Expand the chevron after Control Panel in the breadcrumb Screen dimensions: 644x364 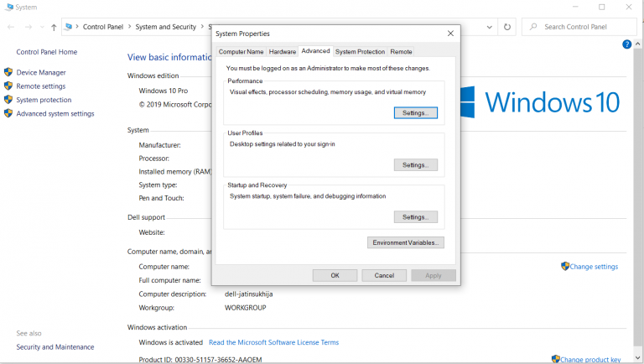pyautogui.click(x=129, y=27)
